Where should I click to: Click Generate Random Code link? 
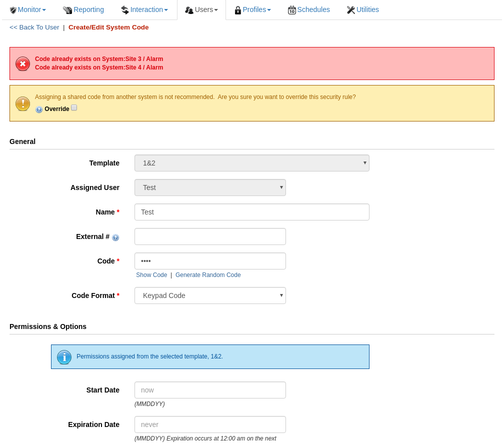click(208, 275)
